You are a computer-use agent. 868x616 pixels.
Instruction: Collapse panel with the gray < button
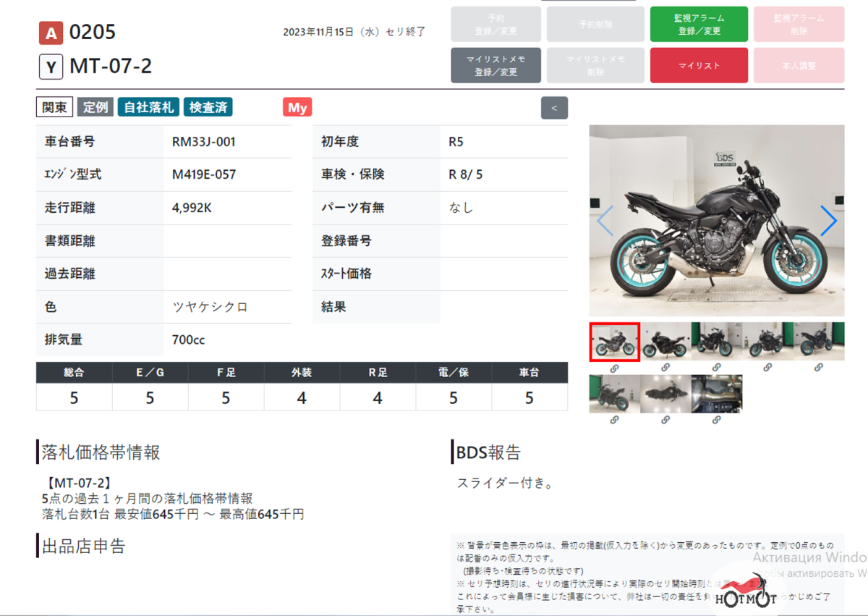click(554, 108)
